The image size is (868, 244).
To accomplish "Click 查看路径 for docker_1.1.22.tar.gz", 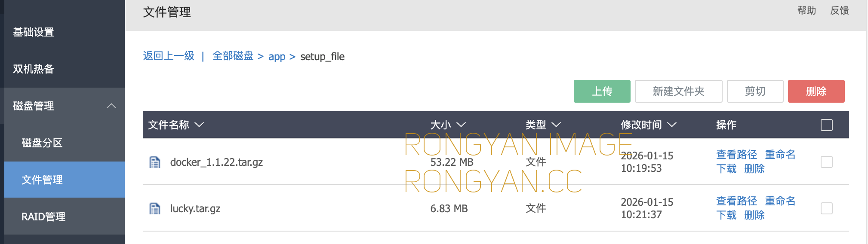I will click(x=736, y=155).
